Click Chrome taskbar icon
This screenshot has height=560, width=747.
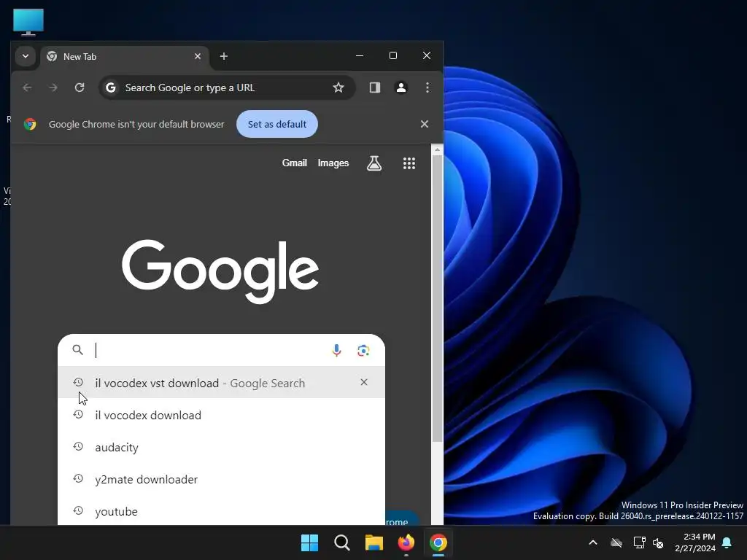[x=438, y=542]
